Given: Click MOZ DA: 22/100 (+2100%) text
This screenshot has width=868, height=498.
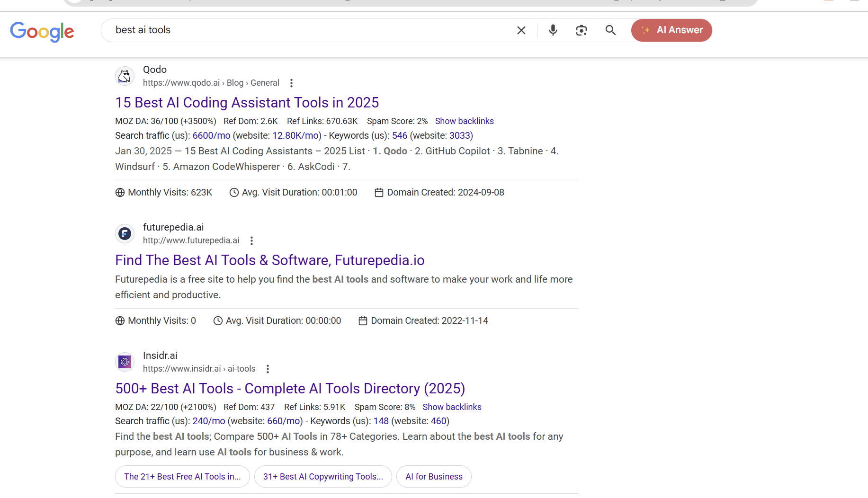Looking at the screenshot, I should 166,407.
